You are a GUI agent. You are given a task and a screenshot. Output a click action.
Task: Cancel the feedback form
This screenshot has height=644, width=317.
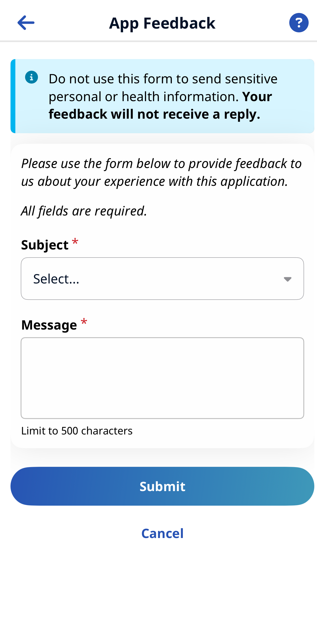(162, 533)
